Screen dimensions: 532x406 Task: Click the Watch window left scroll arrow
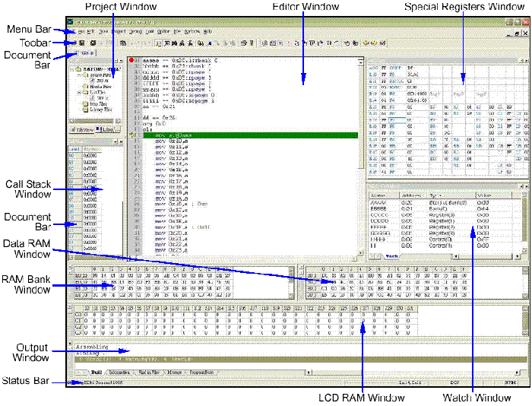[456, 256]
